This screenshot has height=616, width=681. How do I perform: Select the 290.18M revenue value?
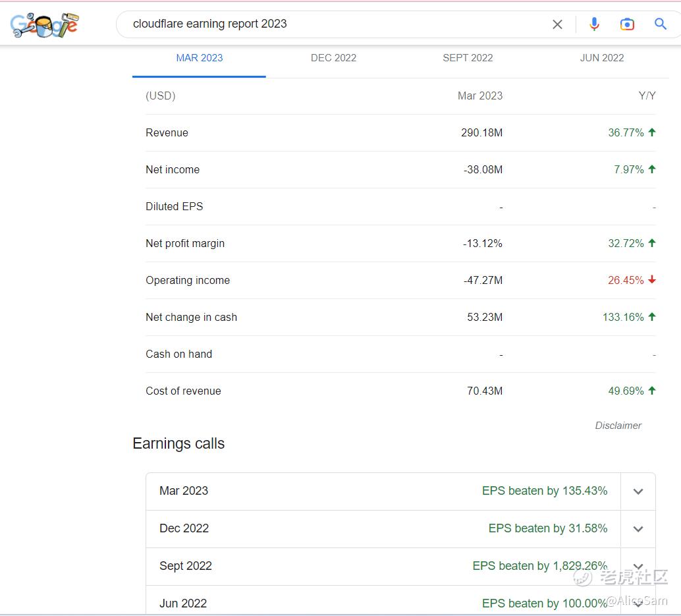pos(481,133)
